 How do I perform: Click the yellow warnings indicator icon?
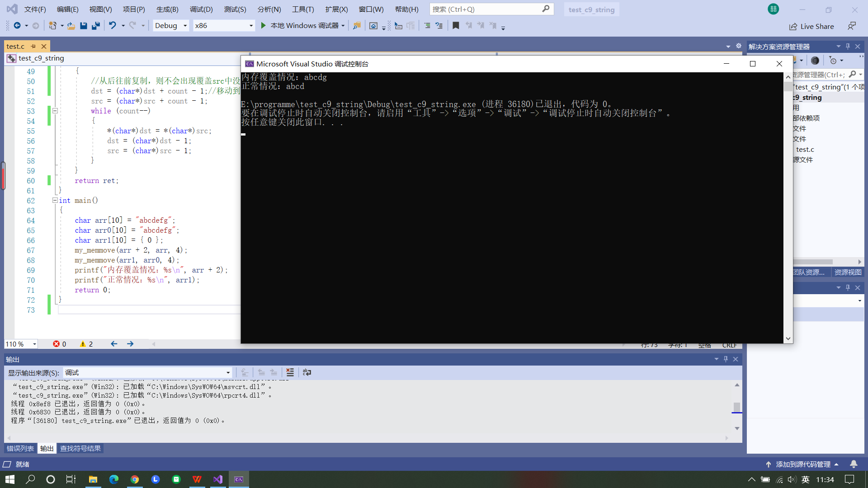coord(83,344)
